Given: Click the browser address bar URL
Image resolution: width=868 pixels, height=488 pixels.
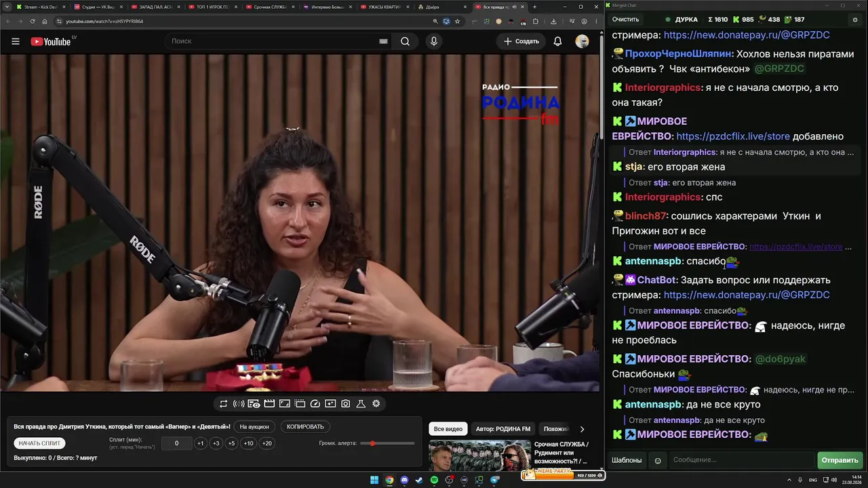Looking at the screenshot, I should tap(104, 21).
